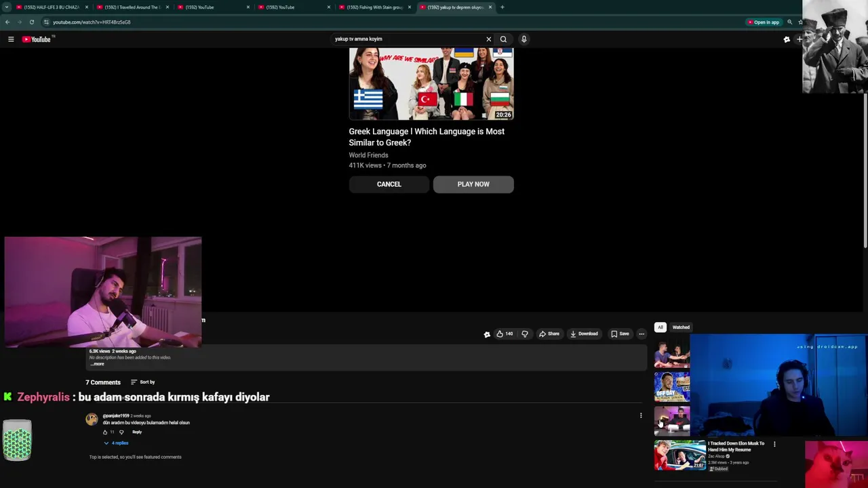The width and height of the screenshot is (868, 488).
Task: Click the 'OFF DAY' suggested video thumbnail
Action: tap(672, 386)
